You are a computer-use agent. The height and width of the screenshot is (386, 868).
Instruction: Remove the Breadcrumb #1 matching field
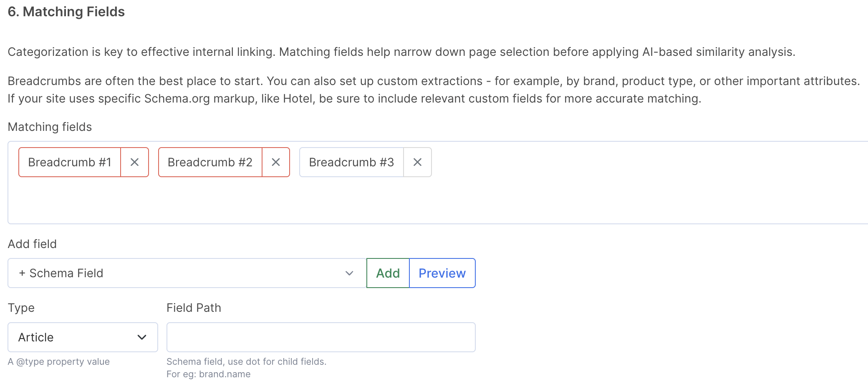coord(134,162)
